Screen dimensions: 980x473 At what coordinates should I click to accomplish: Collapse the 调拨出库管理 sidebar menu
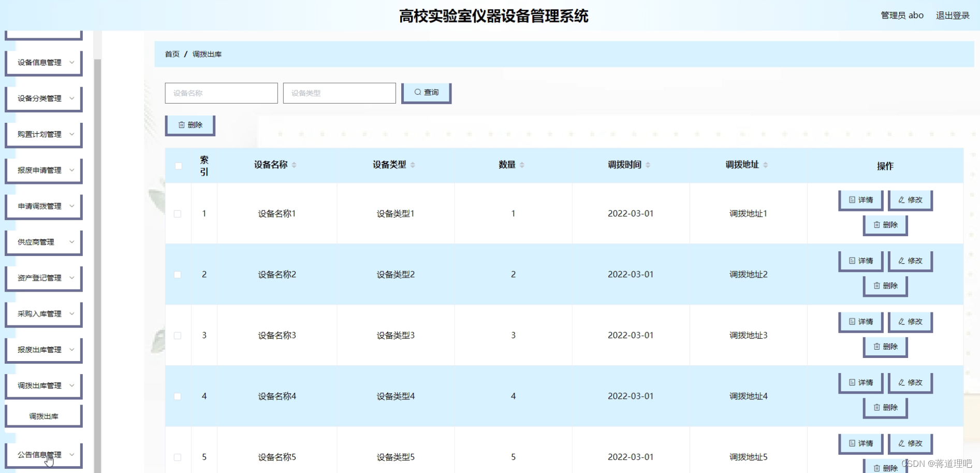coord(43,385)
